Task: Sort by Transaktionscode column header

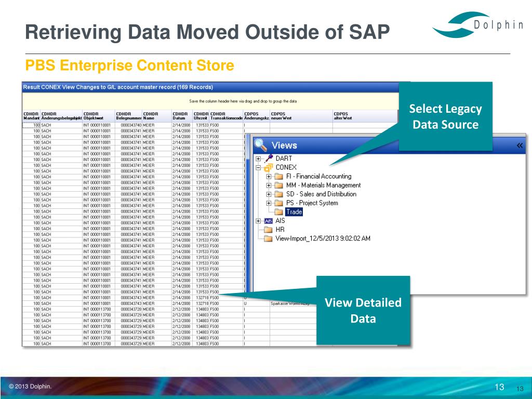Action: (x=227, y=116)
